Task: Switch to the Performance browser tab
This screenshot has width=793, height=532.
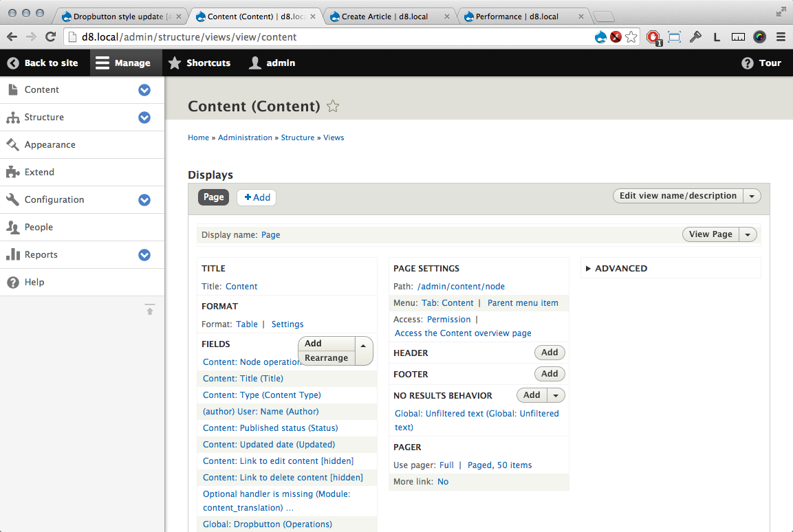Action: (517, 16)
